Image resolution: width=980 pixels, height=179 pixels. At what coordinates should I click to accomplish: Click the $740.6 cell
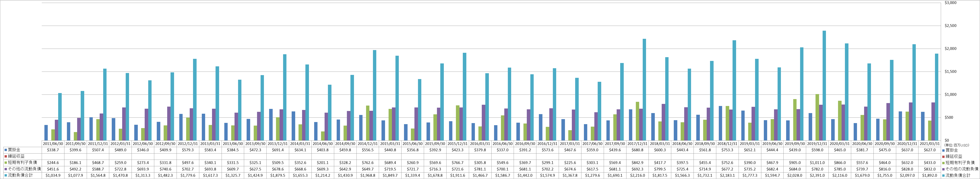pyautogui.click(x=165, y=169)
